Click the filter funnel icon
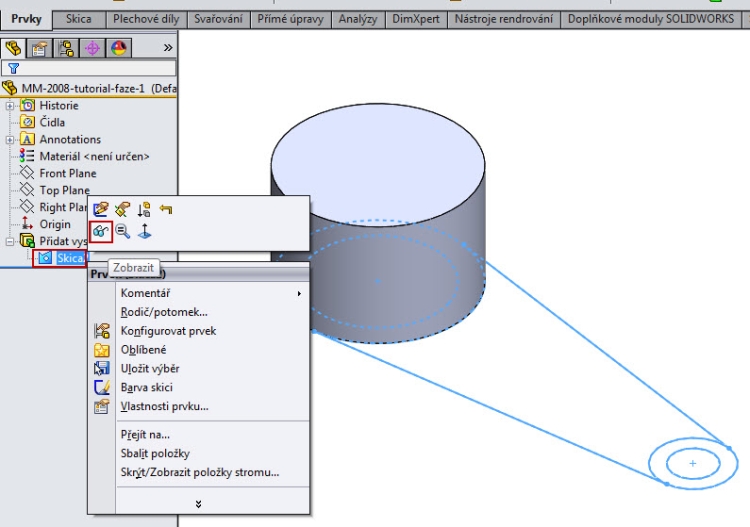This screenshot has width=750, height=527. [13, 68]
